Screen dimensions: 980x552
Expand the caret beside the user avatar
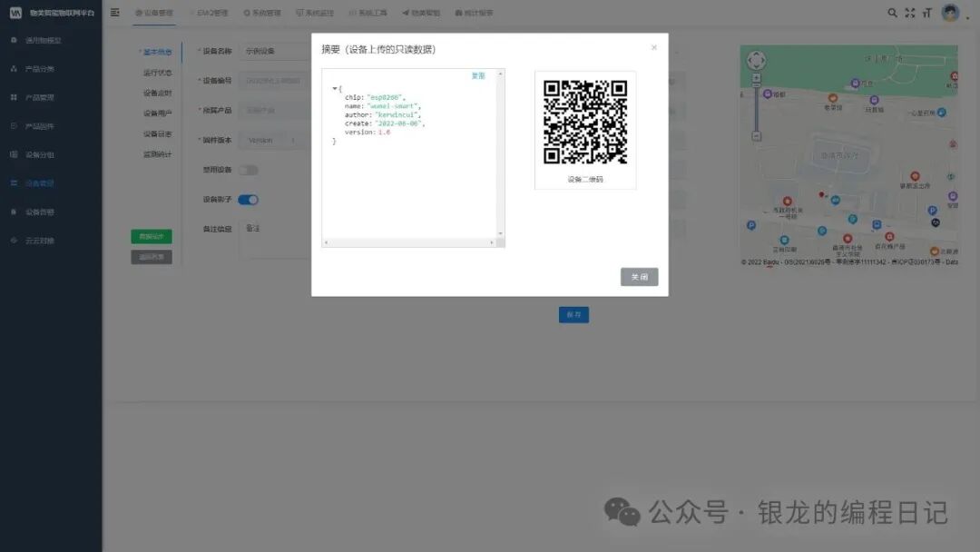coord(967,18)
